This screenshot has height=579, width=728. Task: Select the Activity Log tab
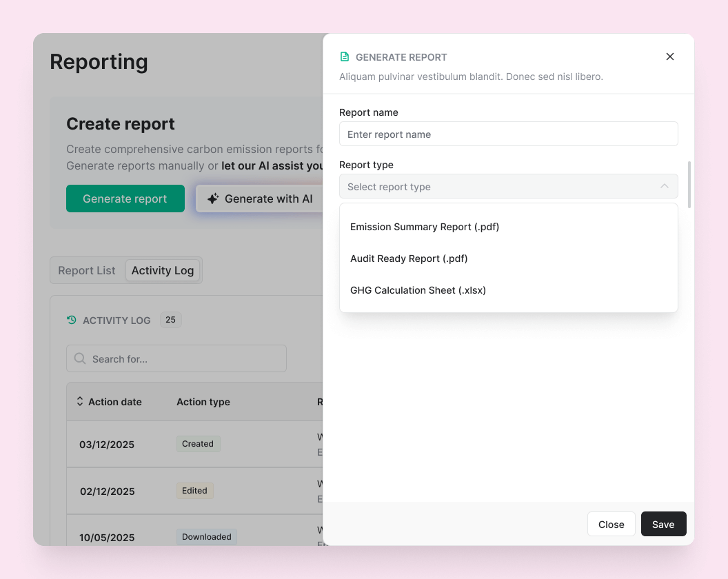163,271
